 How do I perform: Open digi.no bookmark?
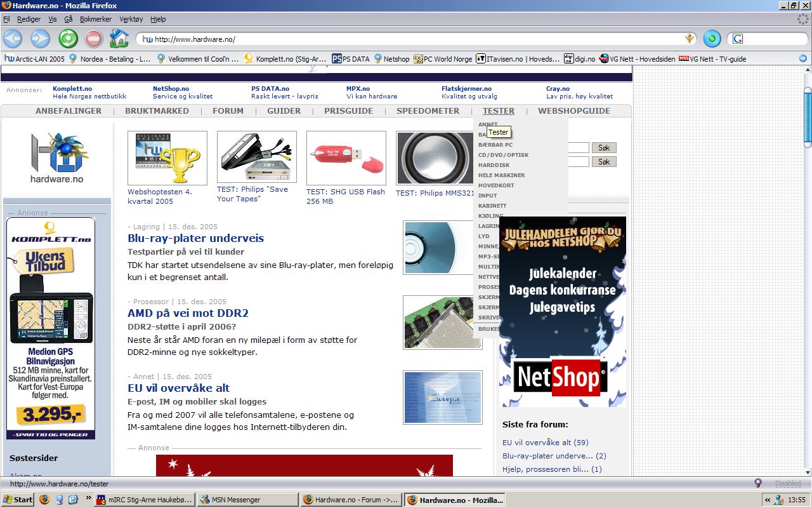(580, 58)
